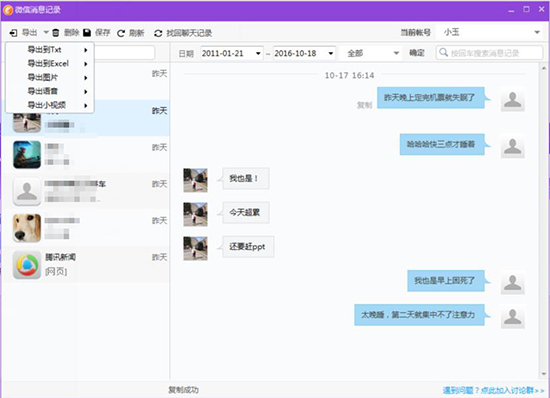Click the 10-17 16:14 timestamp

coord(349,75)
